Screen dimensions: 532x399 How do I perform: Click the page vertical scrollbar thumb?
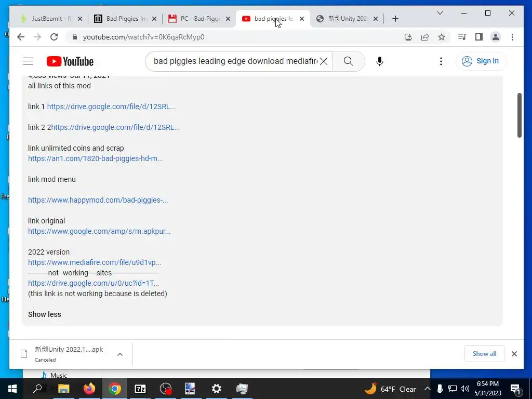click(x=520, y=115)
